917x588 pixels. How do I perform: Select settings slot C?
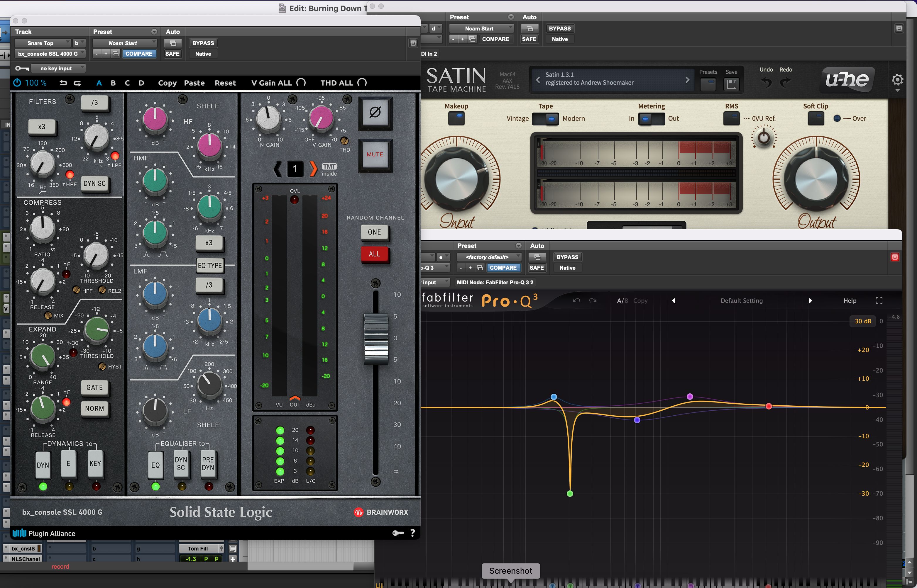pos(127,83)
